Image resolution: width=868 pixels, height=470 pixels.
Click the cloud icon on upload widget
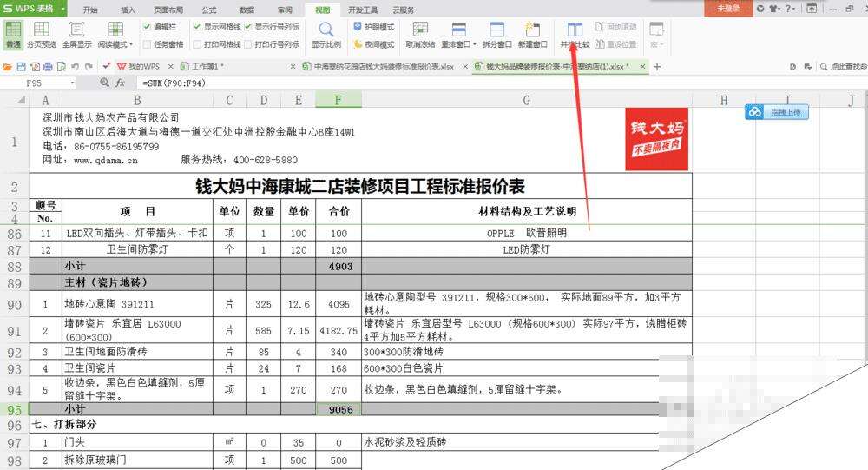pyautogui.click(x=754, y=112)
